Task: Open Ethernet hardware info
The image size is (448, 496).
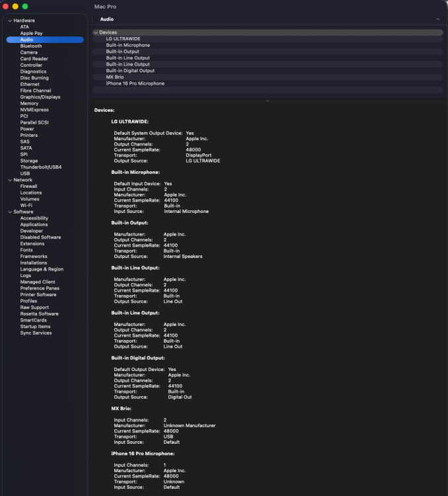Action: [30, 84]
